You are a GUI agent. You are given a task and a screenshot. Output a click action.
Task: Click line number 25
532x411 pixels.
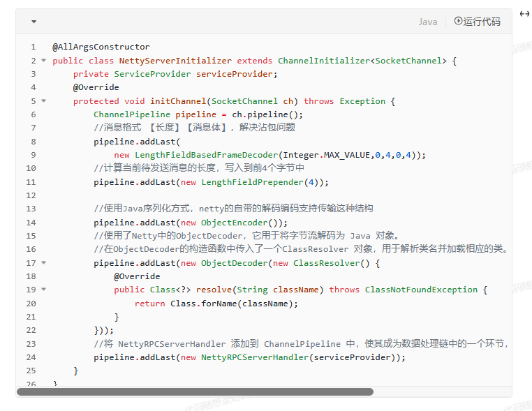point(31,371)
